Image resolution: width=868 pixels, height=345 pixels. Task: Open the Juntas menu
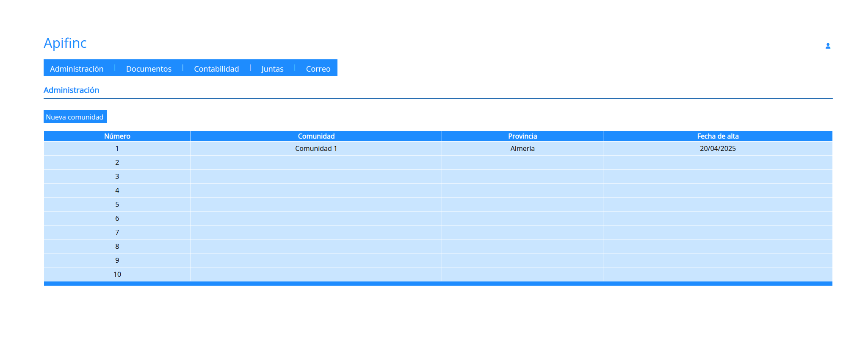(x=272, y=69)
